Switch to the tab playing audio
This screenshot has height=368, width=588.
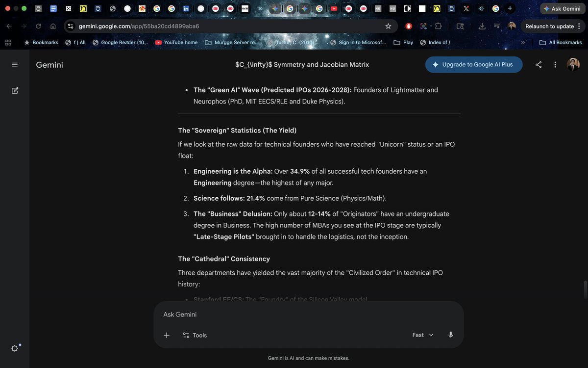pyautogui.click(x=481, y=9)
